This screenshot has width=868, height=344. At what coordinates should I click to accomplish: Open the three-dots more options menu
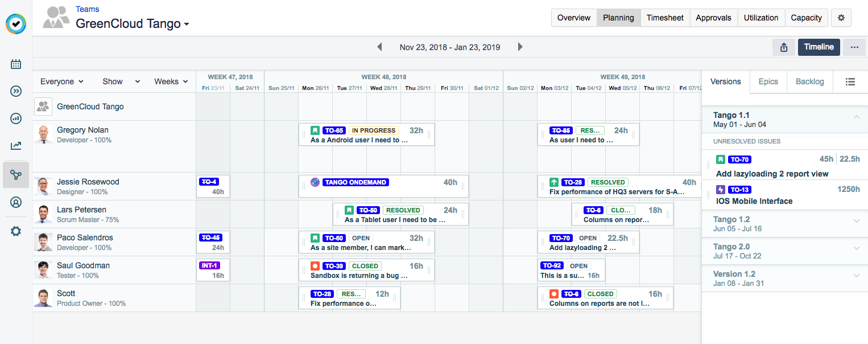854,47
